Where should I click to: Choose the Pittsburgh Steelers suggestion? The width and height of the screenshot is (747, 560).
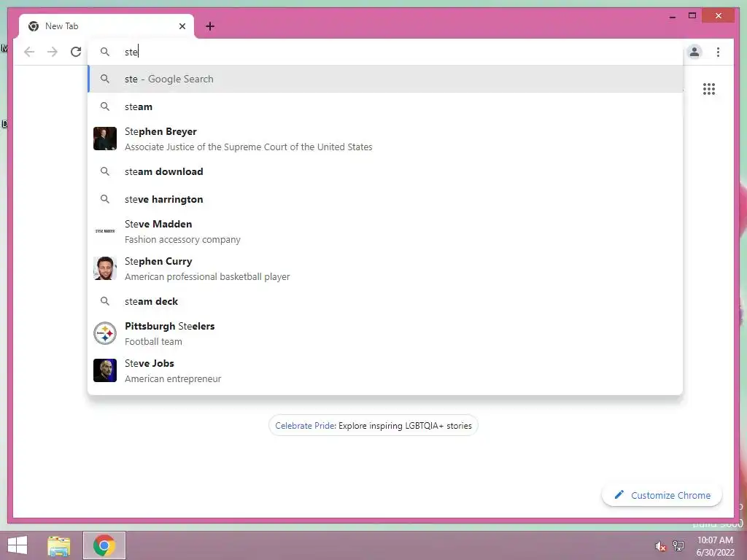[385, 333]
